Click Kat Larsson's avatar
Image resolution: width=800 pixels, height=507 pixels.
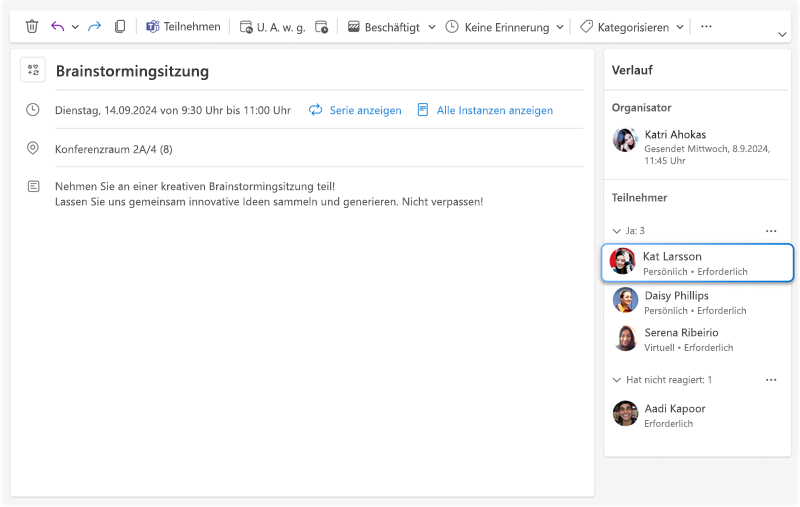tap(622, 261)
